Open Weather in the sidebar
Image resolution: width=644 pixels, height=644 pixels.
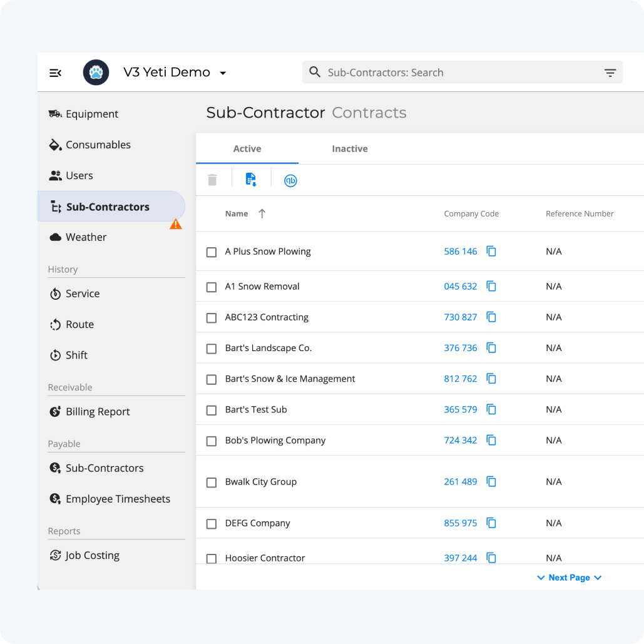click(78, 237)
